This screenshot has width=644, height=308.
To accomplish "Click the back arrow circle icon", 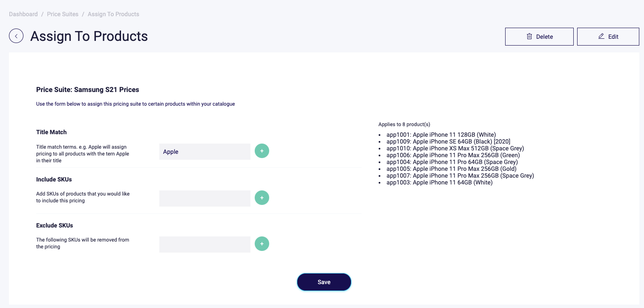I will [x=16, y=36].
